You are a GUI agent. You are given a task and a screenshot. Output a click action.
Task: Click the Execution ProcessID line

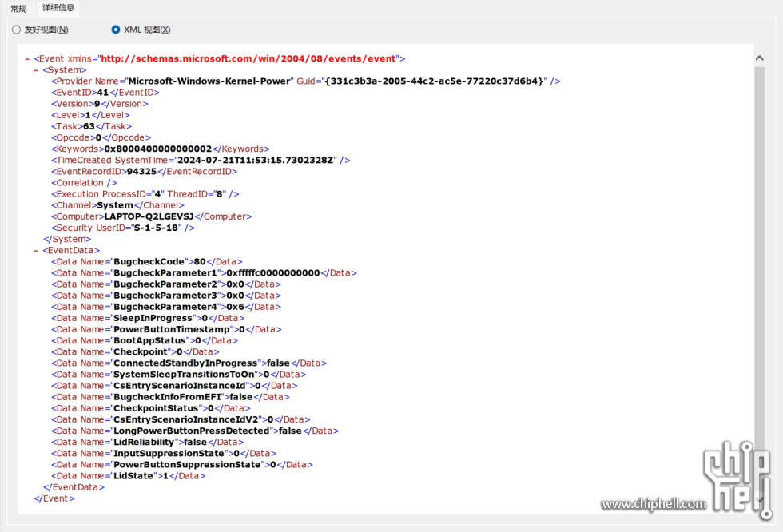tap(145, 193)
